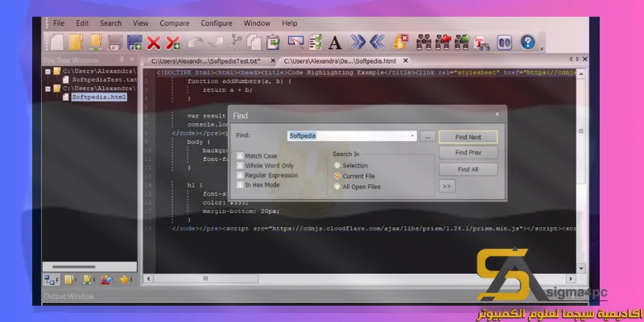This screenshot has width=644, height=322.
Task: Open the Edit menu
Action: point(82,23)
